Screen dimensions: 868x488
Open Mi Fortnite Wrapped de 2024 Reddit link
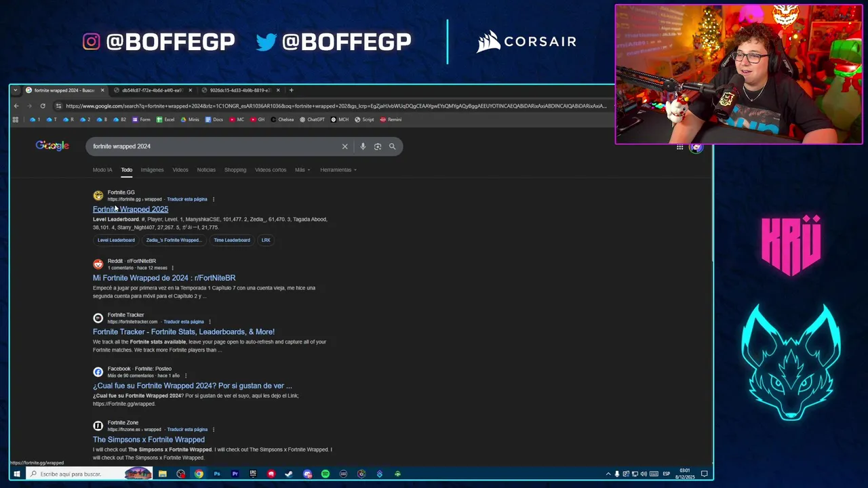(164, 278)
